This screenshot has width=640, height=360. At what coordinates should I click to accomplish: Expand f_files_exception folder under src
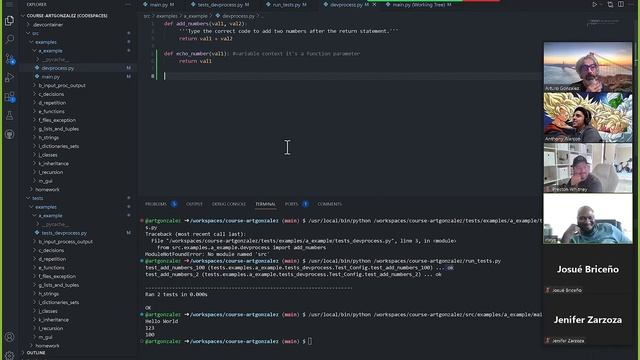(x=57, y=120)
